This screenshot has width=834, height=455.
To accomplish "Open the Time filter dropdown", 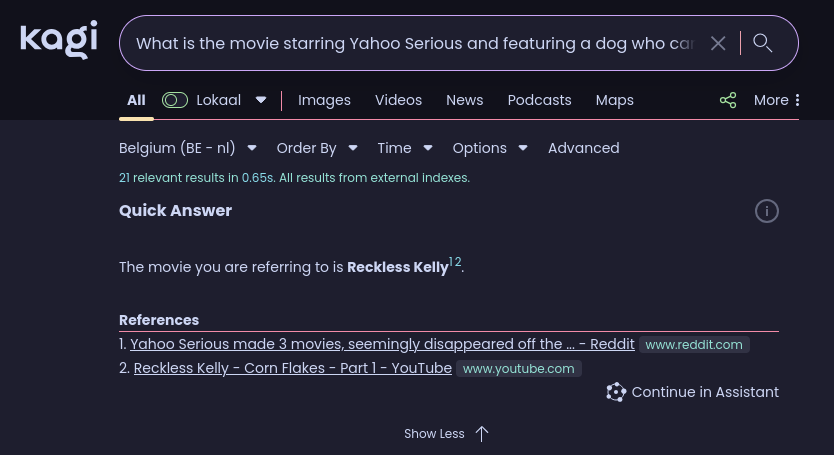I will (x=405, y=148).
